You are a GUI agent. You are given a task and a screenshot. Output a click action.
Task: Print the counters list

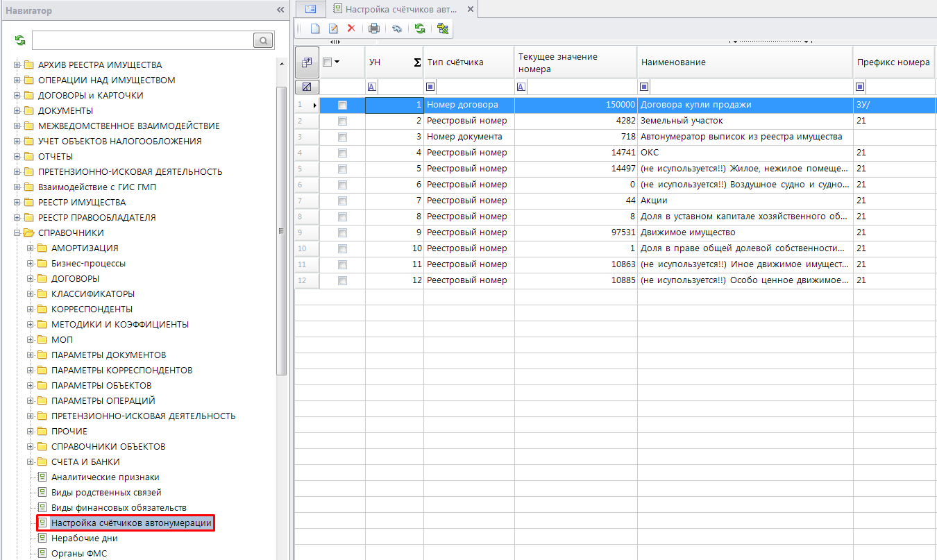(x=374, y=28)
